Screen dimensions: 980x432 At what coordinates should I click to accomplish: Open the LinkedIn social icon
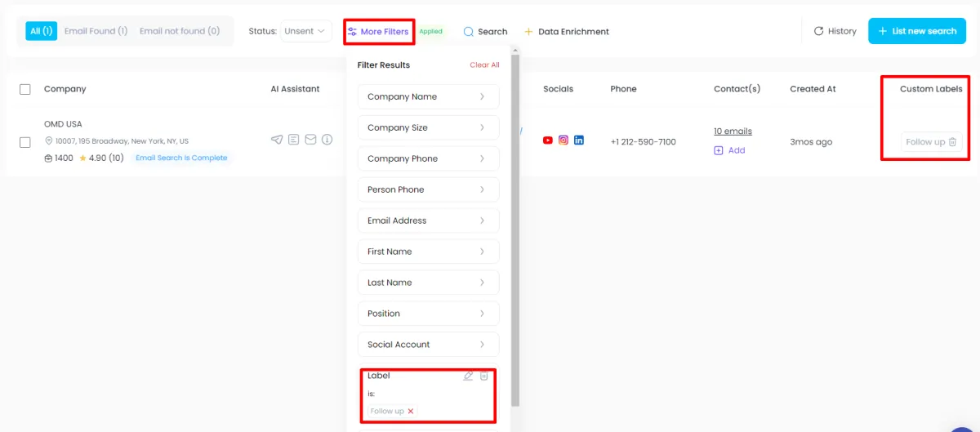[x=579, y=140]
